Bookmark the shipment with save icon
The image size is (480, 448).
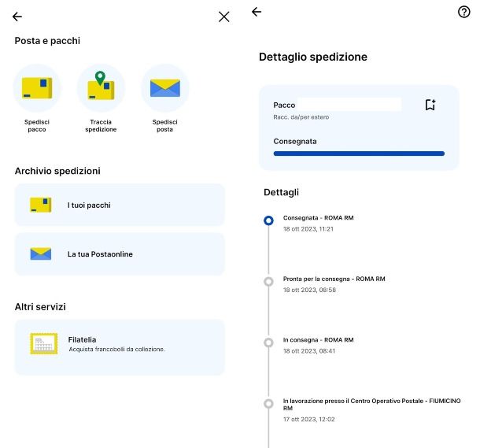[430, 105]
